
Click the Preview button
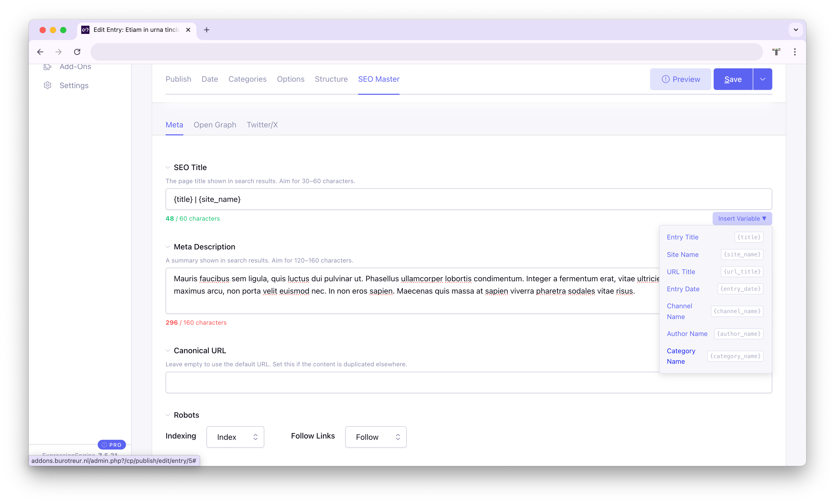click(x=680, y=79)
